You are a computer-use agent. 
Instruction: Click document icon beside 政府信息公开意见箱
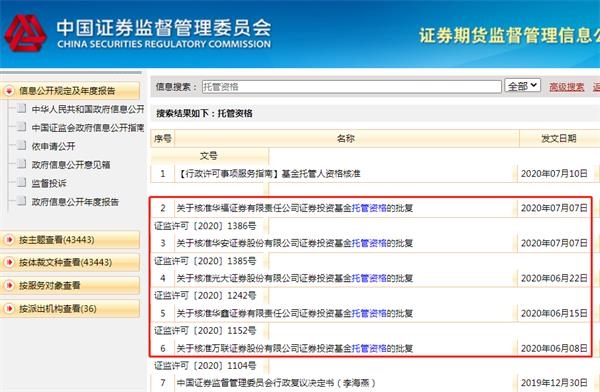[22, 164]
